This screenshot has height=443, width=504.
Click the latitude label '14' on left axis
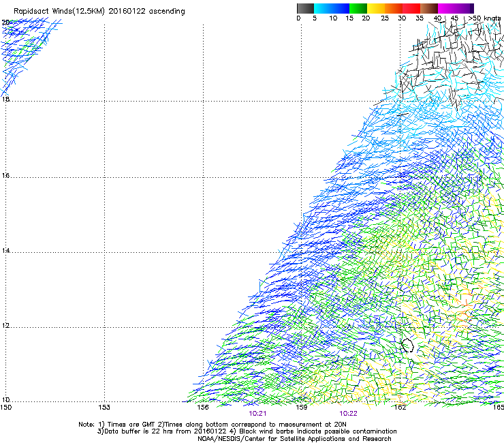5,250
